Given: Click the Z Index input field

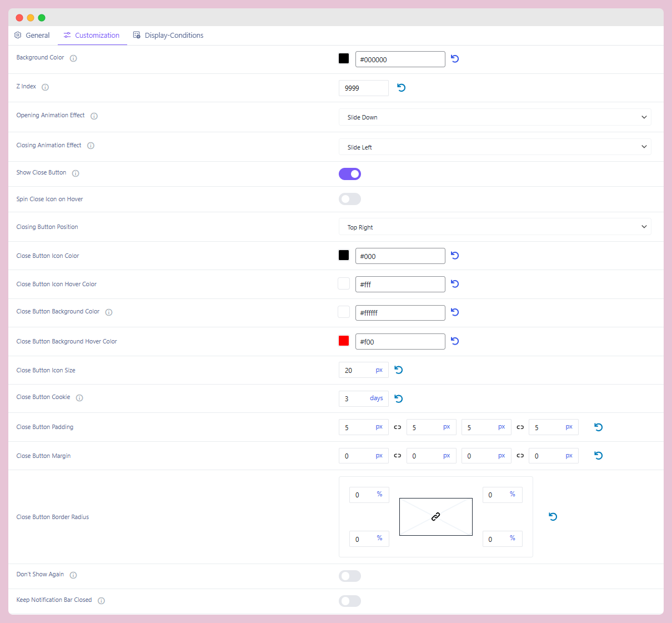Looking at the screenshot, I should point(363,88).
